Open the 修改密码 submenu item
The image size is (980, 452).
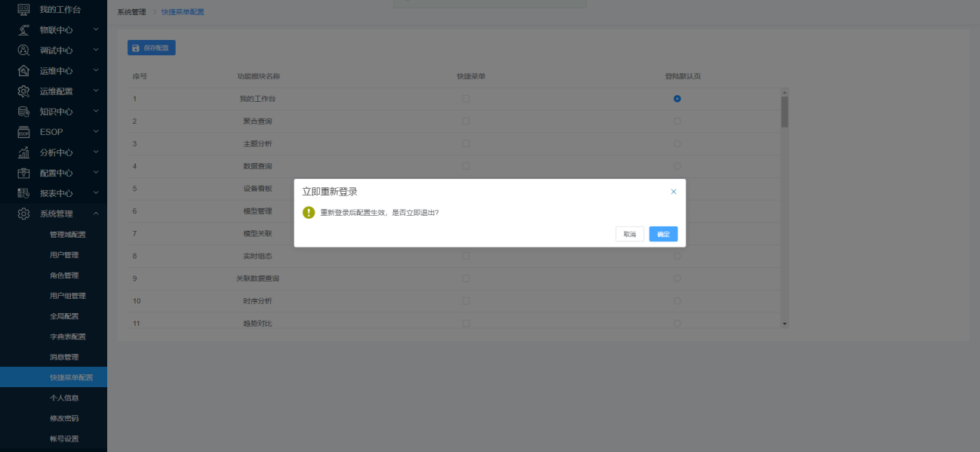(x=64, y=418)
